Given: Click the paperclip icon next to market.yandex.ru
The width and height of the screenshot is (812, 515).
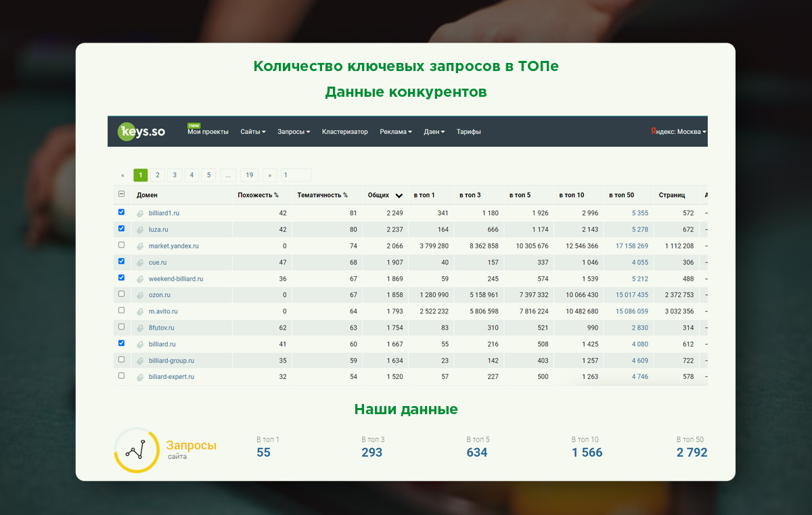Looking at the screenshot, I should (140, 246).
